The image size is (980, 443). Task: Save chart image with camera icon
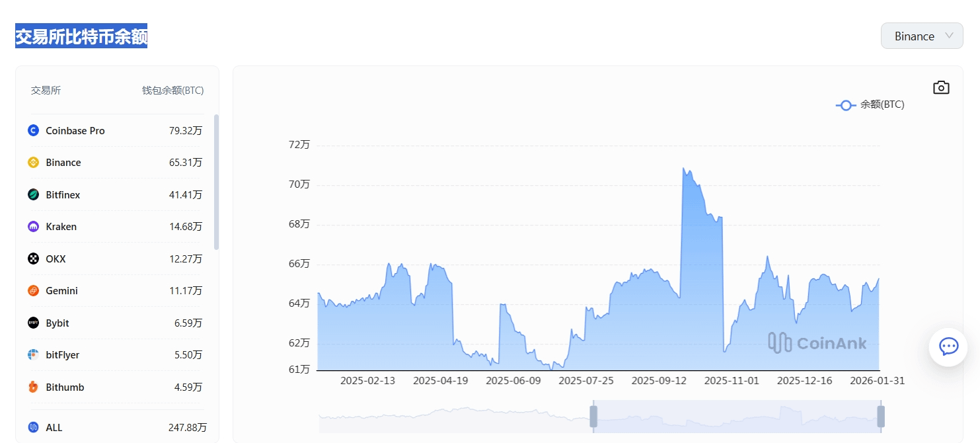point(941,87)
